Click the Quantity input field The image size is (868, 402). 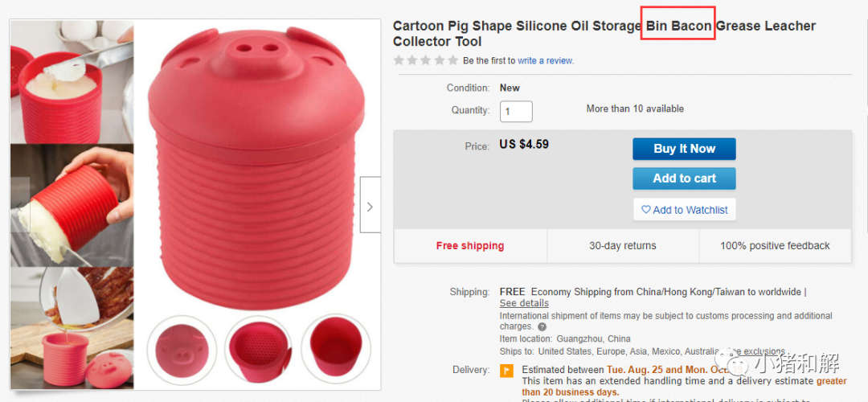point(516,111)
